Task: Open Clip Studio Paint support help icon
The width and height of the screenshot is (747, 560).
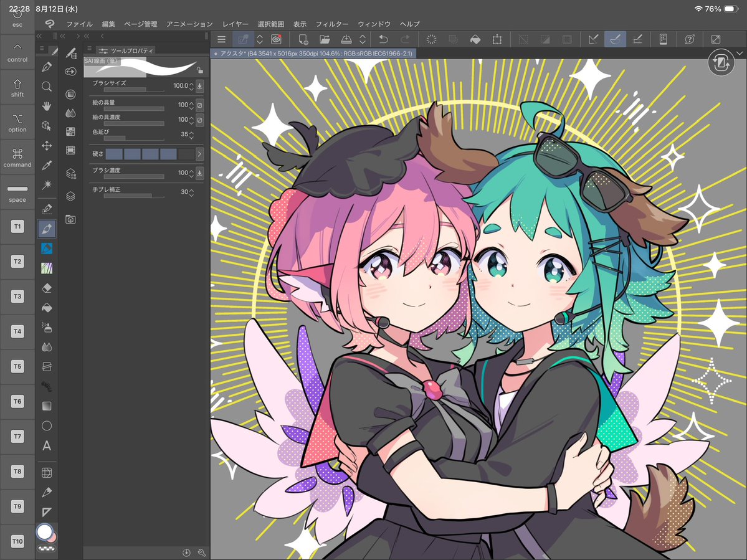Action: pyautogui.click(x=689, y=39)
